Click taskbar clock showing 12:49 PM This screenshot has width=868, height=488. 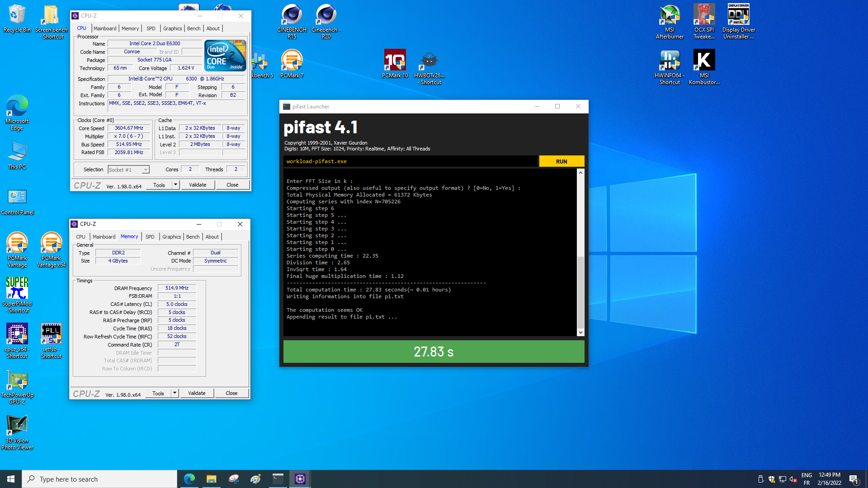829,479
